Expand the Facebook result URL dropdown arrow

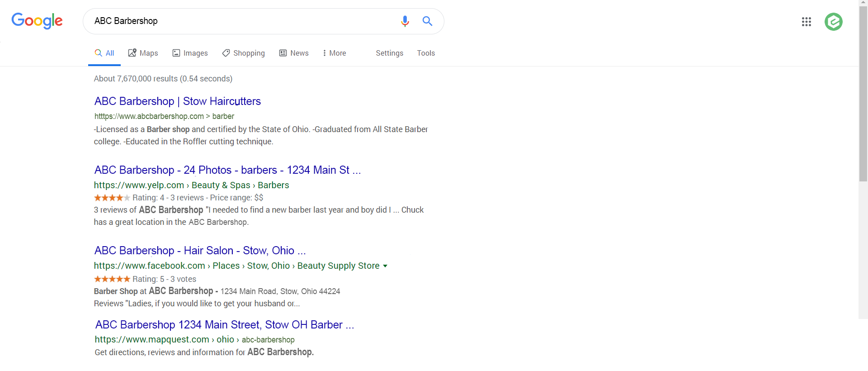click(x=385, y=266)
